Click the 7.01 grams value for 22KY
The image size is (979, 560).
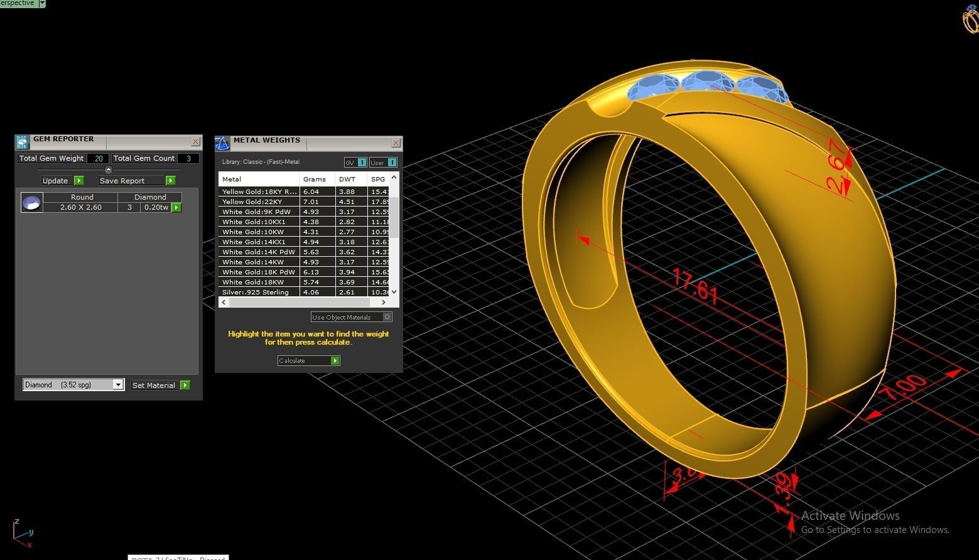click(x=311, y=202)
